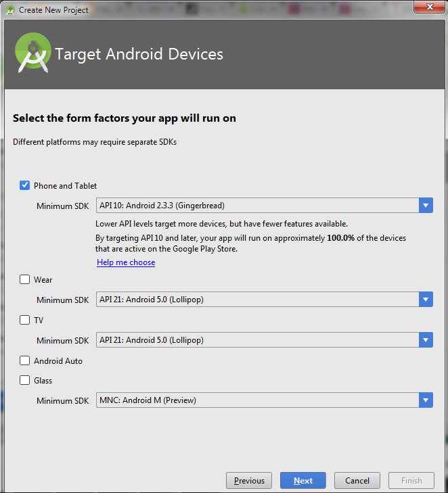Image resolution: width=448 pixels, height=493 pixels.
Task: Expand the Glass Minimum SDK dropdown
Action: [426, 400]
